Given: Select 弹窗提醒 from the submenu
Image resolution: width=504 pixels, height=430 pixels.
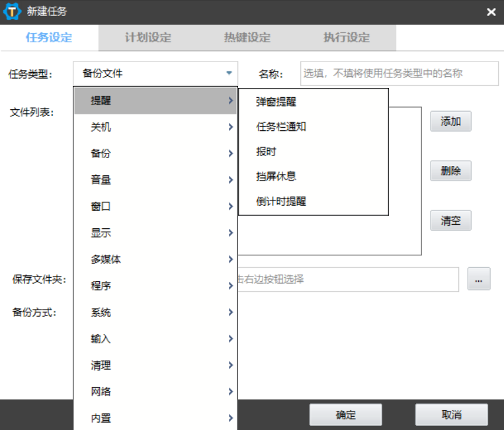Looking at the screenshot, I should tap(276, 102).
